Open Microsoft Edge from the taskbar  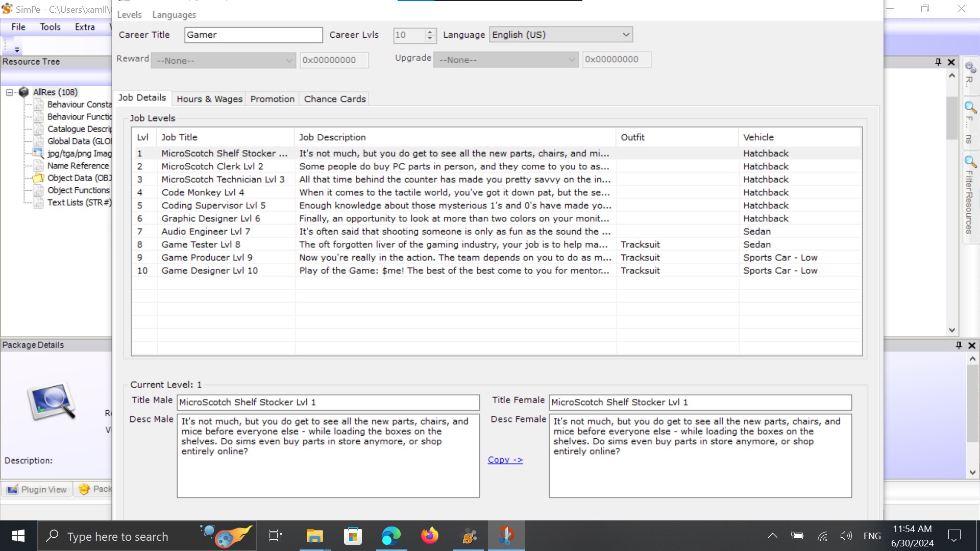[x=391, y=536]
